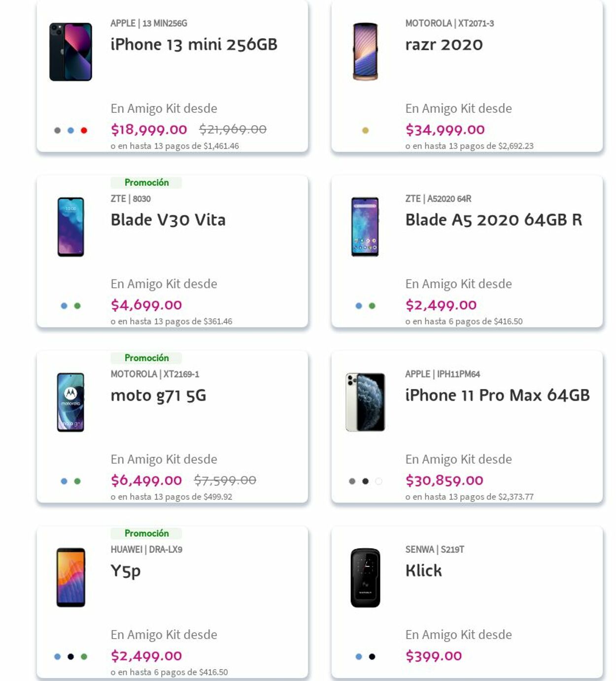Open the iPhone 13 mini 256GB title
This screenshot has height=681, width=616.
(x=194, y=45)
